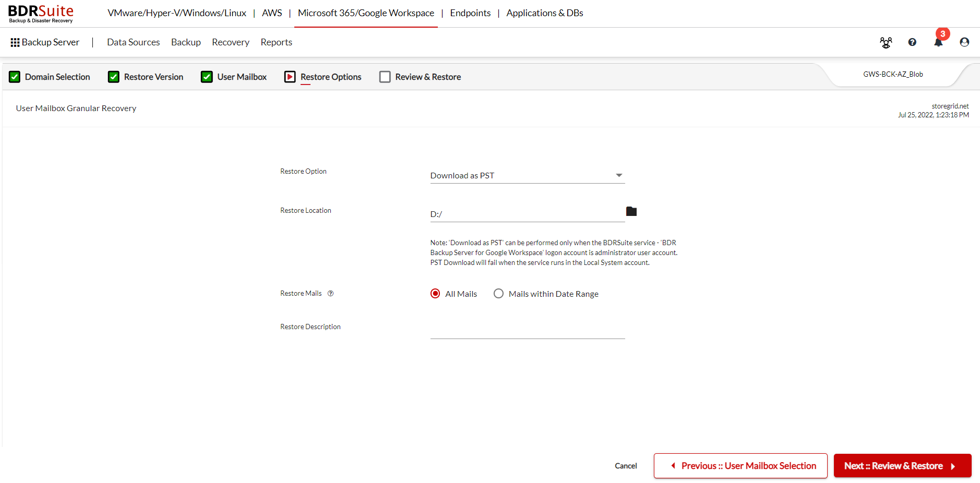Click the Restore Description input field
This screenshot has width=980, height=483.
click(x=528, y=331)
